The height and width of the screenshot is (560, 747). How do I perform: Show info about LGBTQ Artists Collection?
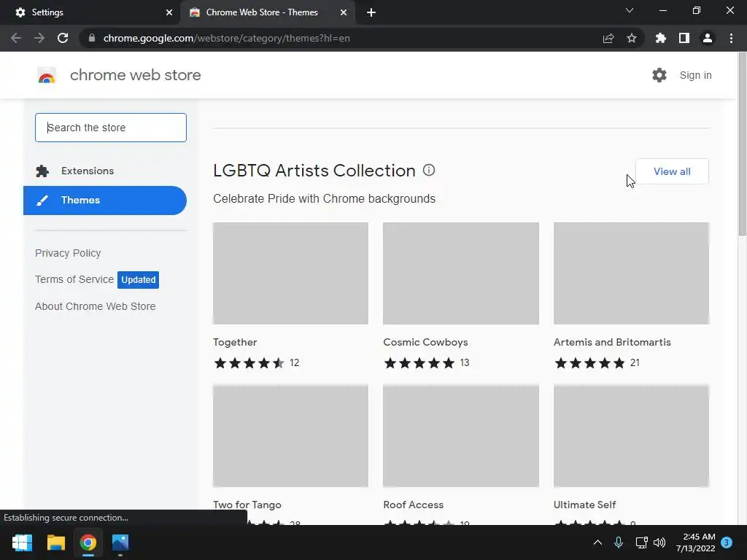[429, 170]
